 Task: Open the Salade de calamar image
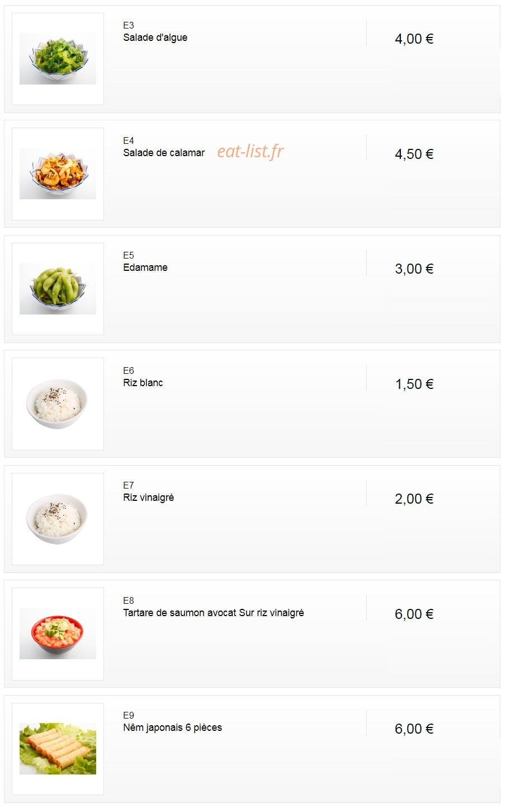point(58,173)
